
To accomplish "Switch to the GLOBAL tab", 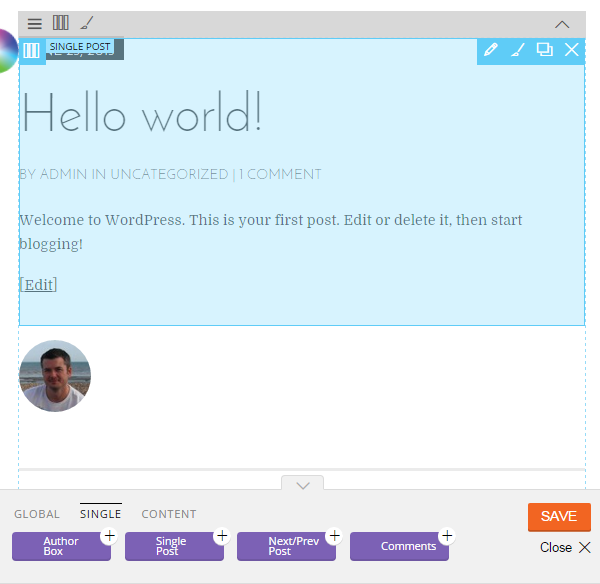I will (37, 514).
